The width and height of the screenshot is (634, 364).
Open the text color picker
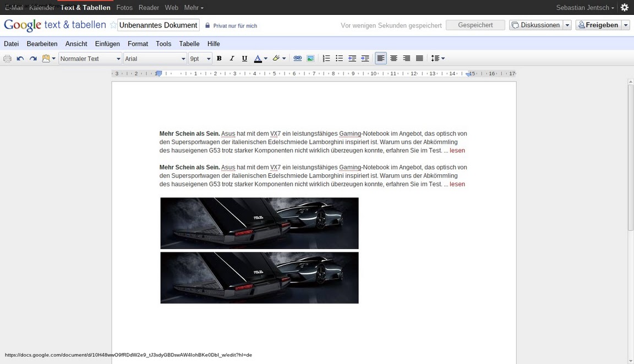point(260,58)
